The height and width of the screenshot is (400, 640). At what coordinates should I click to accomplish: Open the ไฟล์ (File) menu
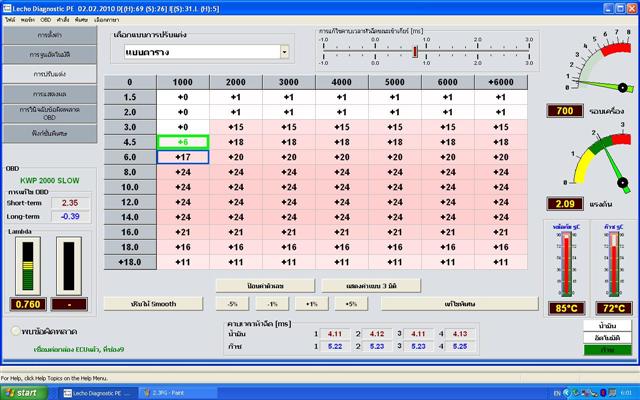pyautogui.click(x=10, y=20)
